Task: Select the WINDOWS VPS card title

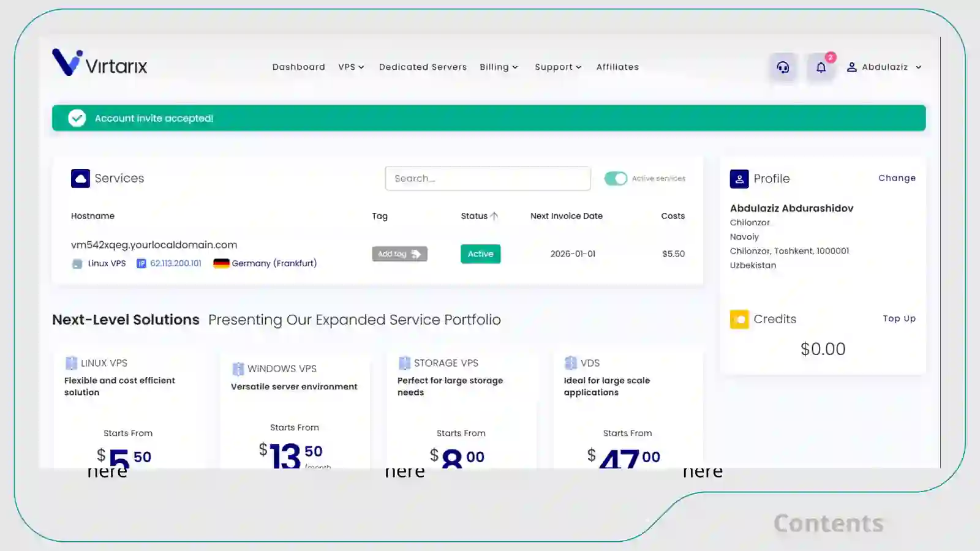Action: pyautogui.click(x=282, y=369)
